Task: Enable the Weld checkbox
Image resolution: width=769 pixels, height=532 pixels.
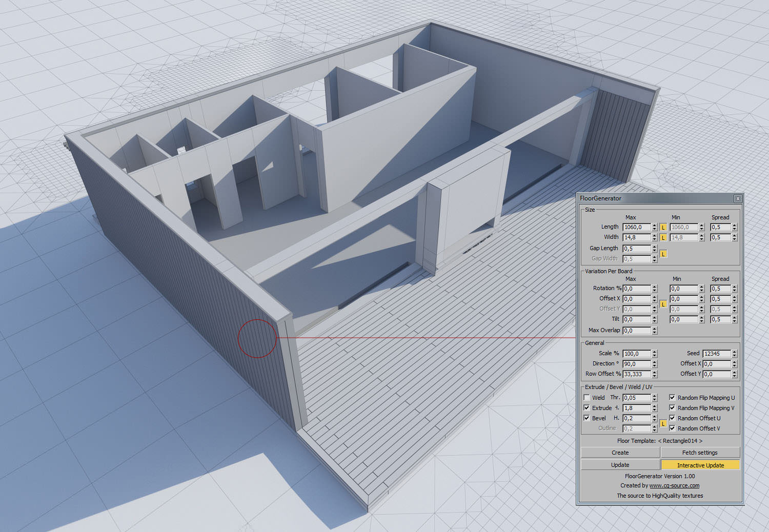Action: (x=586, y=398)
